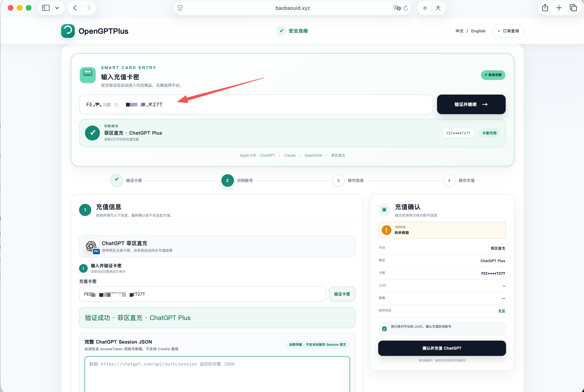Click the 库存状态 充足 value
The image size is (584, 392).
tap(502, 311)
